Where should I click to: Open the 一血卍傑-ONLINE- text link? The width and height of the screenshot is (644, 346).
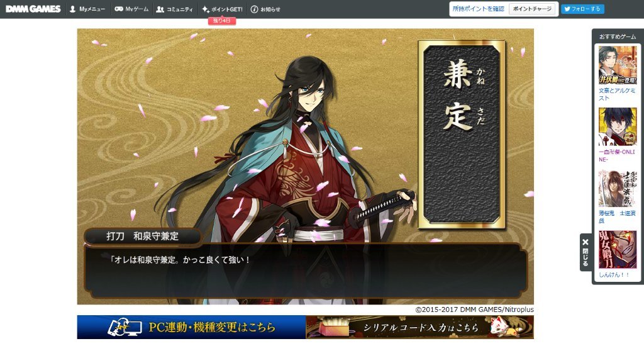[617, 155]
